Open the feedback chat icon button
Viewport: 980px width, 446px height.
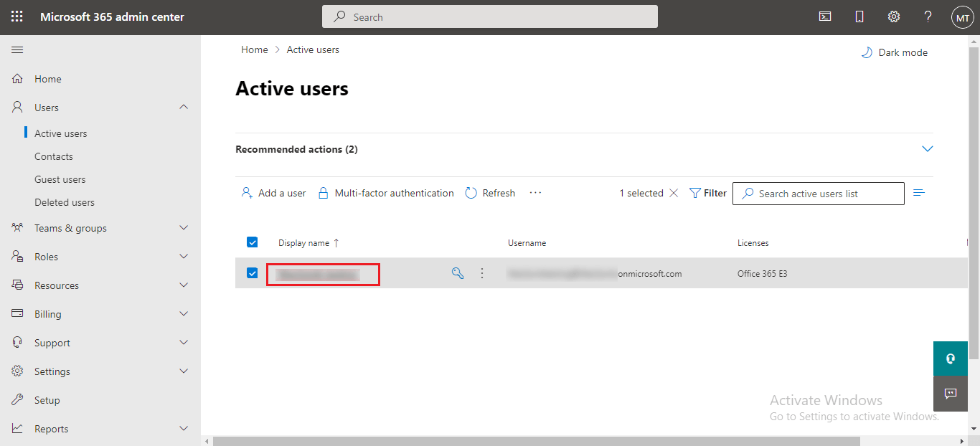click(x=951, y=393)
